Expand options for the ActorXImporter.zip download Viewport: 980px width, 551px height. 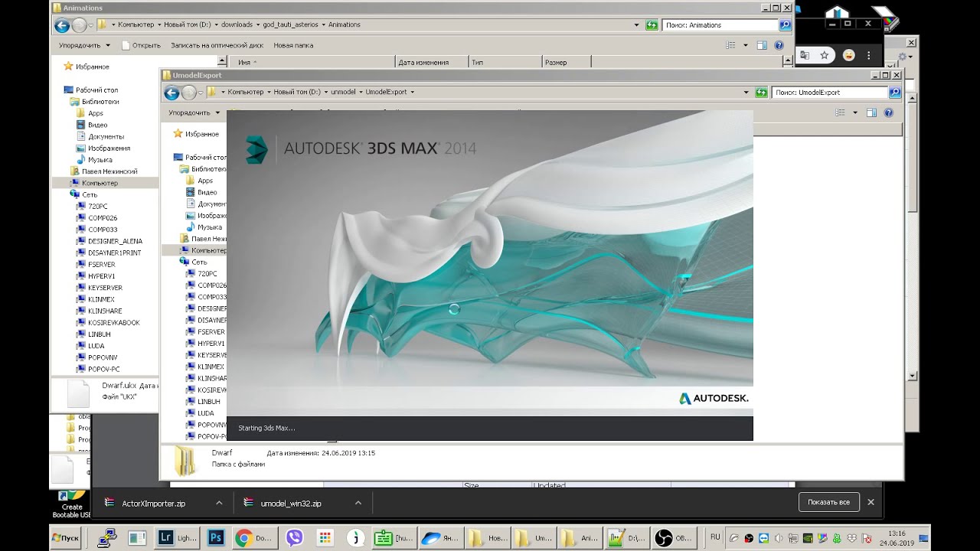coord(219,503)
